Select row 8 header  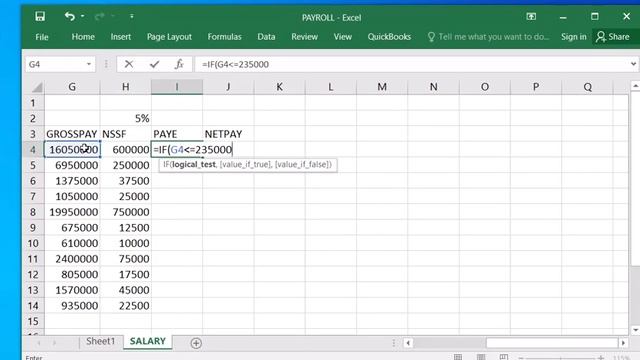pyautogui.click(x=33, y=212)
